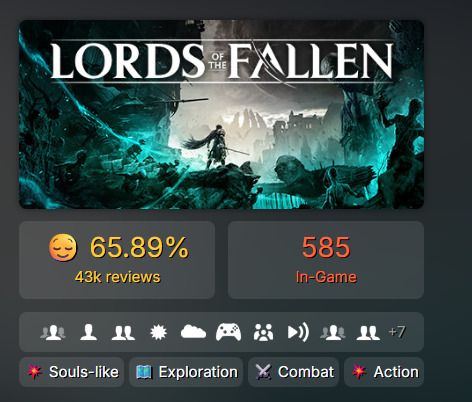
Task: Select the single-player person icon
Action: click(x=88, y=332)
